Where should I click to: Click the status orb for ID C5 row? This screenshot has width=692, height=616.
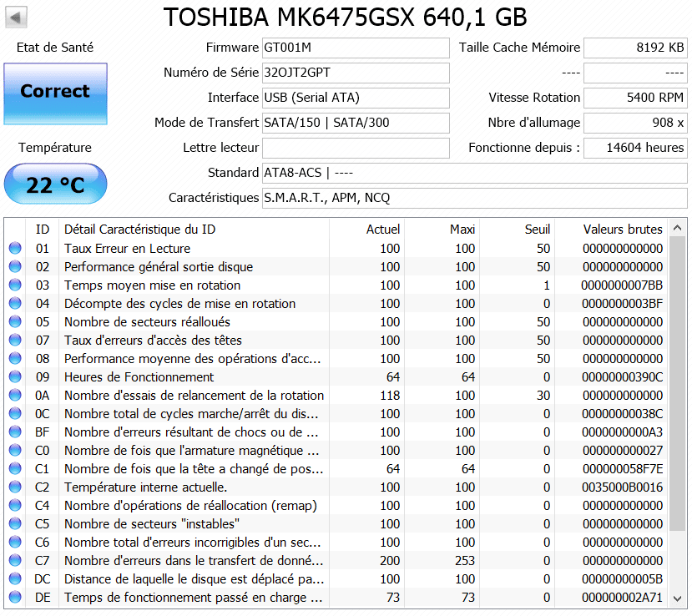pos(15,523)
